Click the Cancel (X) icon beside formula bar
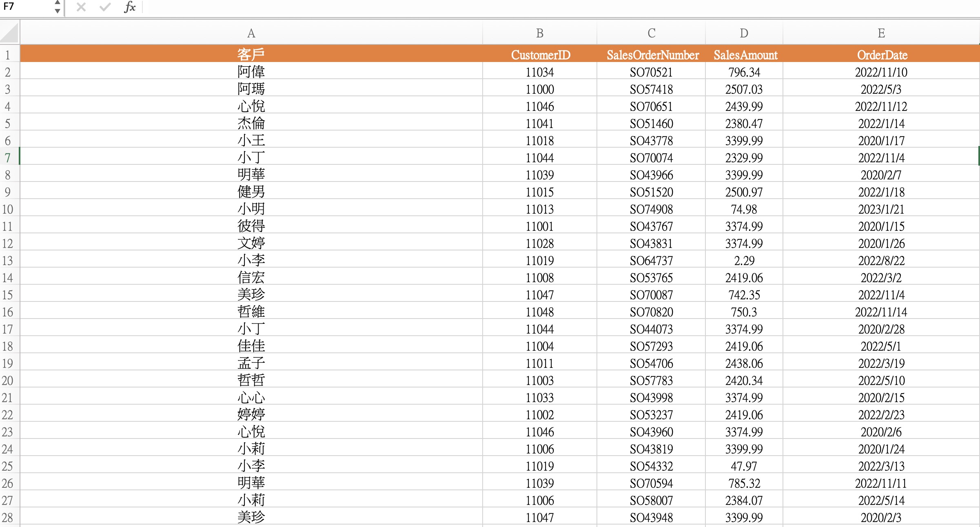Image resolution: width=980 pixels, height=527 pixels. pos(80,7)
